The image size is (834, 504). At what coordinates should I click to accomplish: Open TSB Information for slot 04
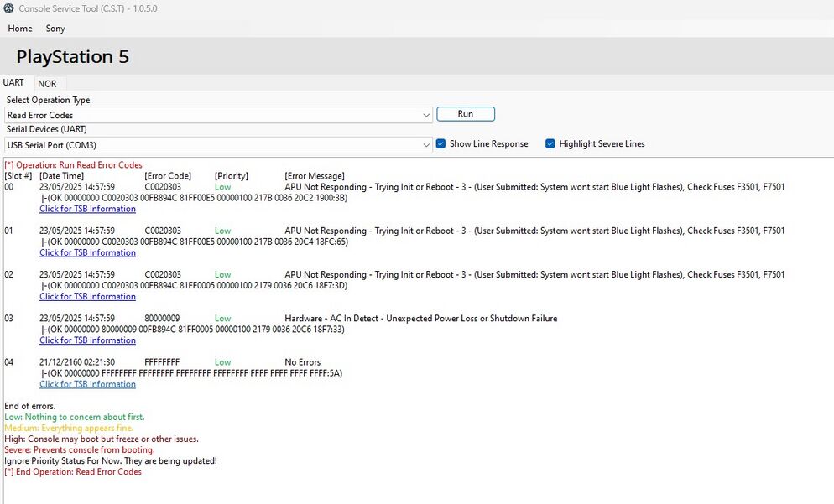87,383
